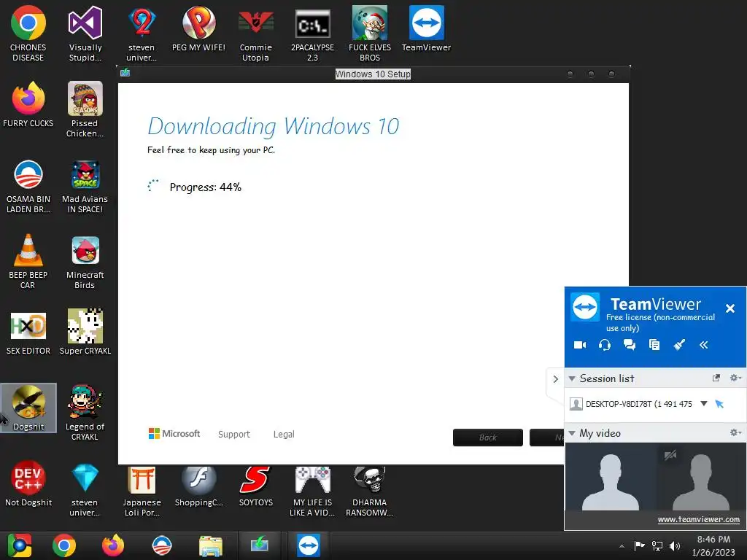Open Firefox from the taskbar
747x560 pixels.
(x=113, y=545)
